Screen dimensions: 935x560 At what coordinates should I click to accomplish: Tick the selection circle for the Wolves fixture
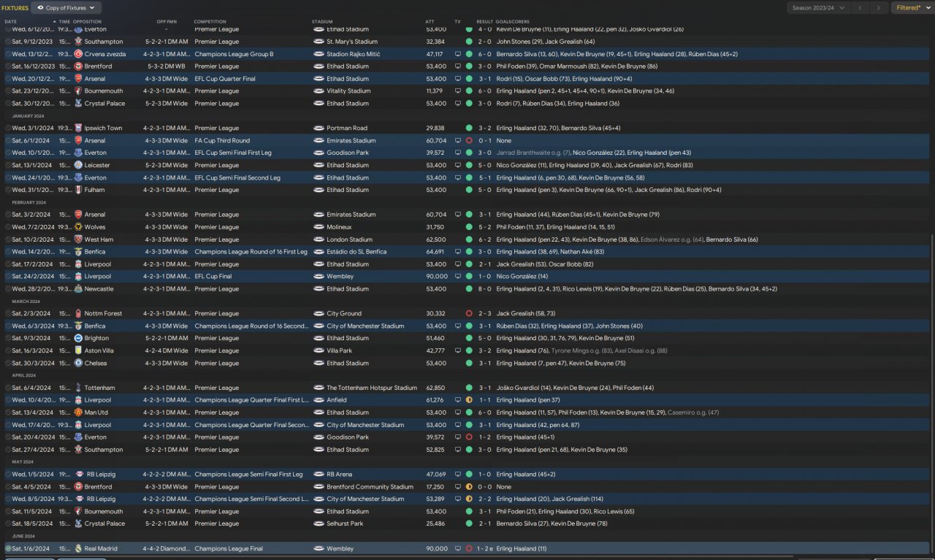coord(8,227)
